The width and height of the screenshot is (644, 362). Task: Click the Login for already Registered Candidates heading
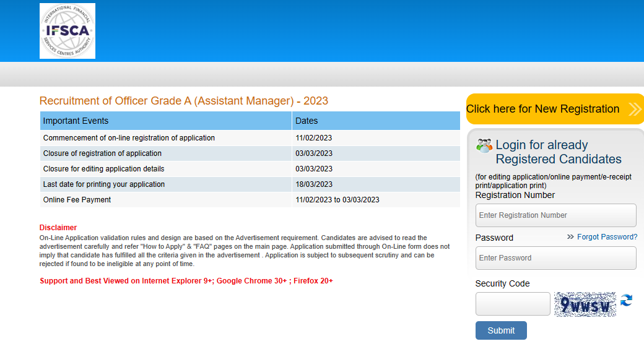(x=559, y=152)
